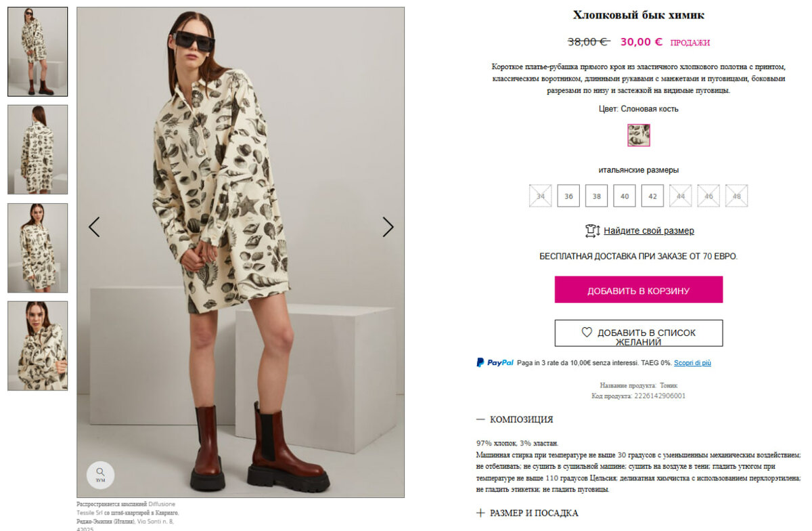The height and width of the screenshot is (531, 812).
Task: Click the heart wishlist icon
Action: [587, 333]
